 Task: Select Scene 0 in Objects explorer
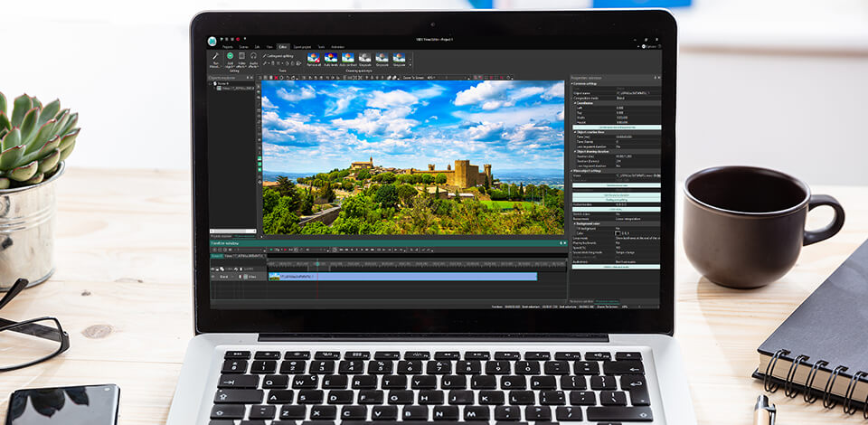coord(224,83)
